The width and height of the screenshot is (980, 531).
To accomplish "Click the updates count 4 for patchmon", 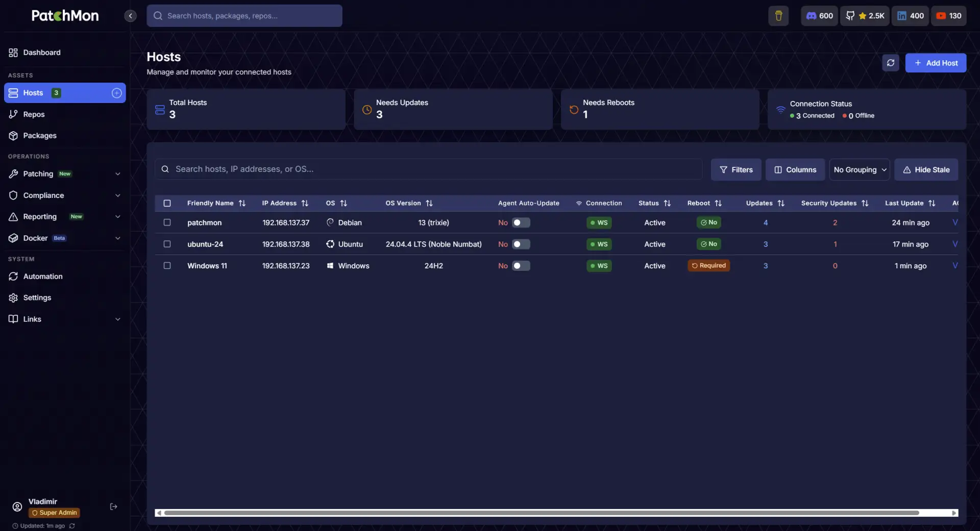I will (x=766, y=223).
